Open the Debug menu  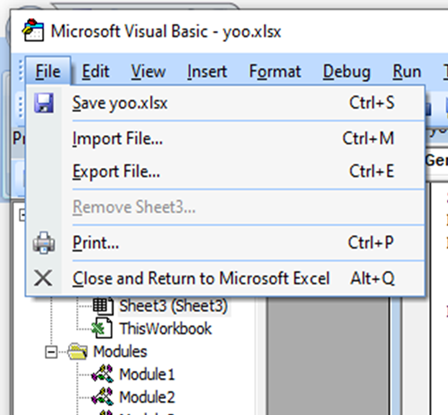tap(347, 71)
